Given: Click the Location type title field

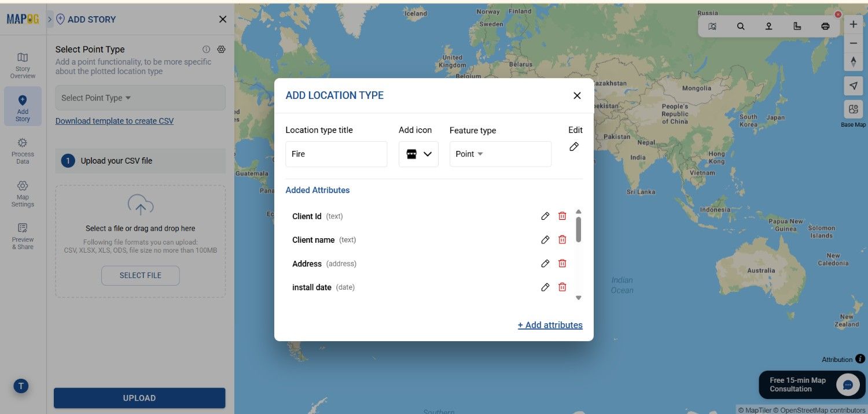Looking at the screenshot, I should click(x=336, y=154).
